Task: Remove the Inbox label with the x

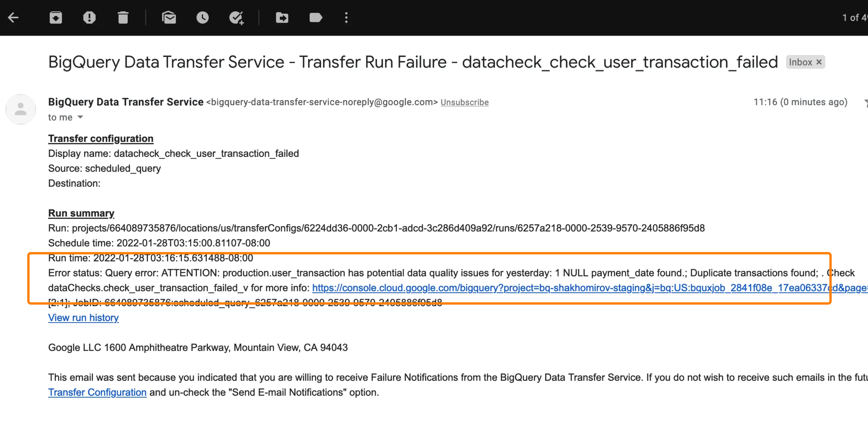Action: tap(819, 62)
